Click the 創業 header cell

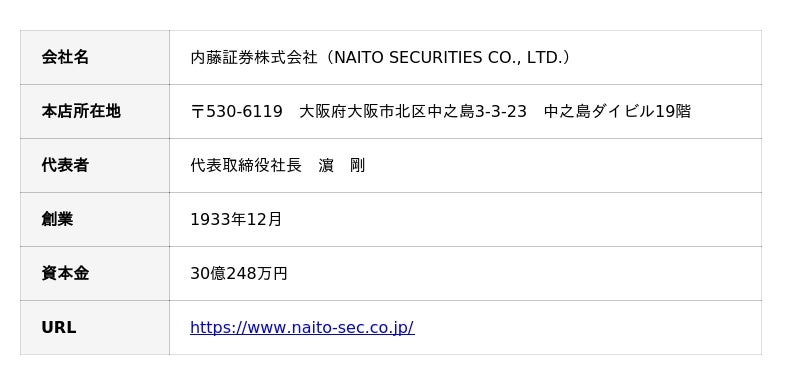pyautogui.click(x=95, y=219)
